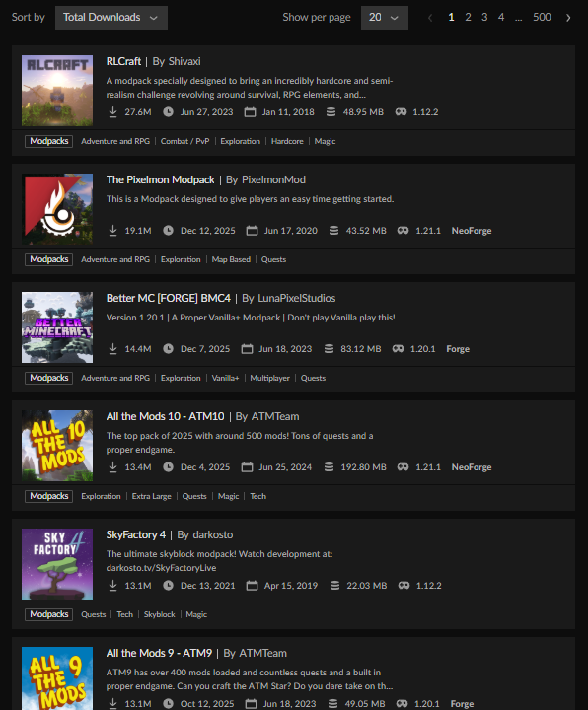
Task: Click the download icon on SkyFactory 4
Action: click(112, 586)
